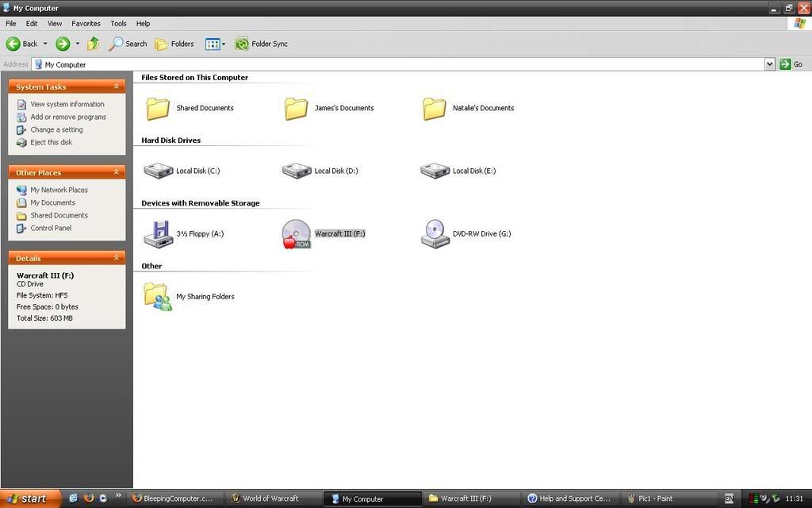This screenshot has height=508, width=812.
Task: Select 3½ Floppy (A:) drive icon
Action: (158, 234)
